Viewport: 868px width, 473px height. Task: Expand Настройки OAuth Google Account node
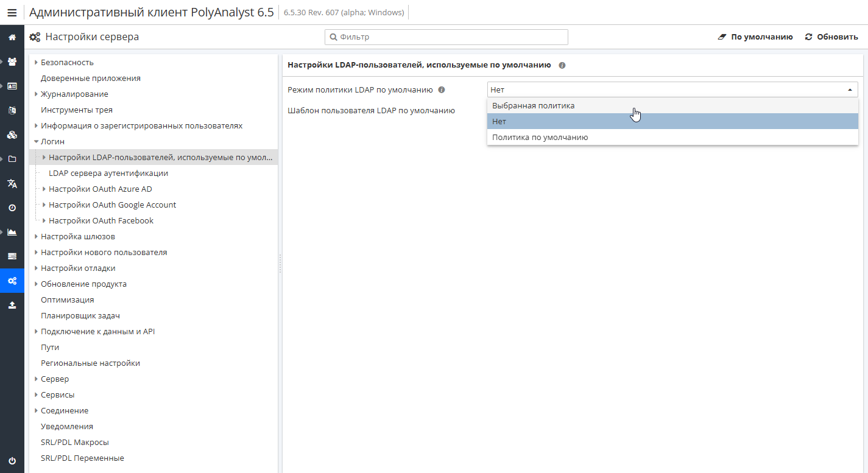44,205
